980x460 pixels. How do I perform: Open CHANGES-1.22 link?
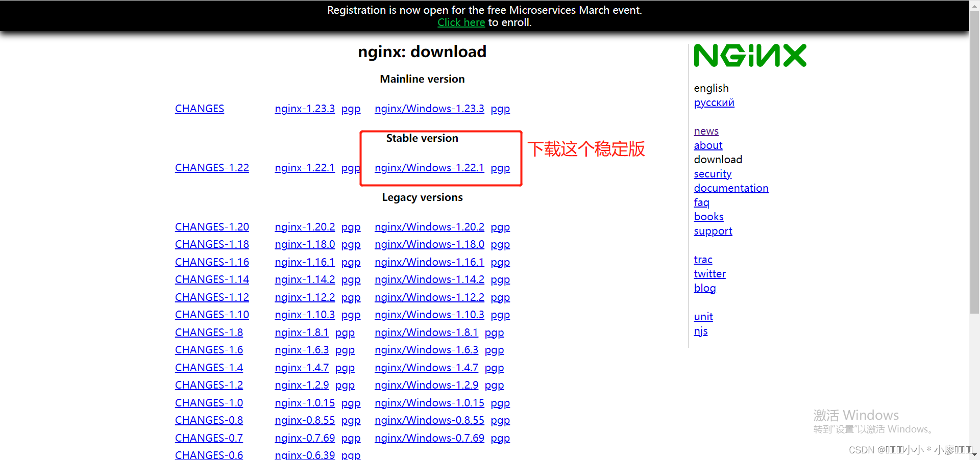[212, 168]
